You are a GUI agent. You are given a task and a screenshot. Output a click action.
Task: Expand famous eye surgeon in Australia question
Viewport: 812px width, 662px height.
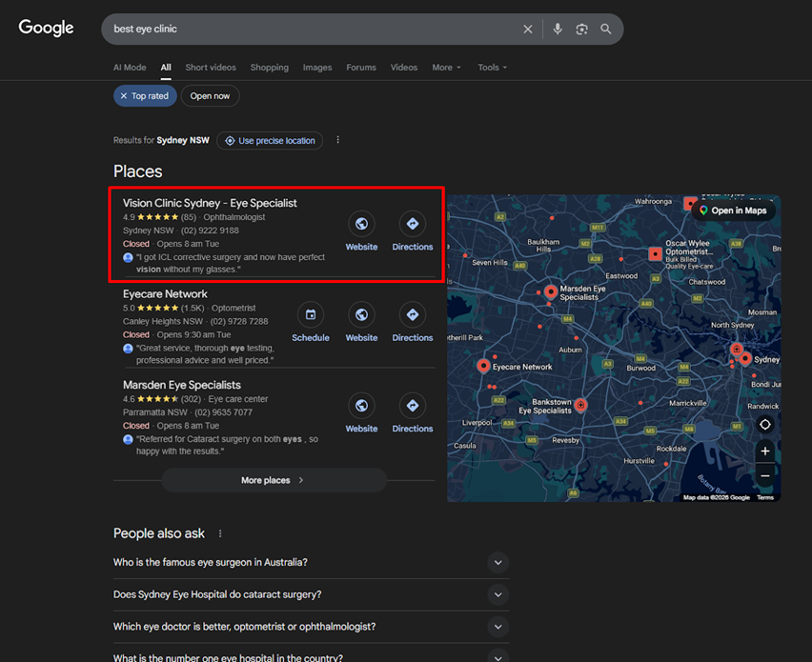(497, 563)
